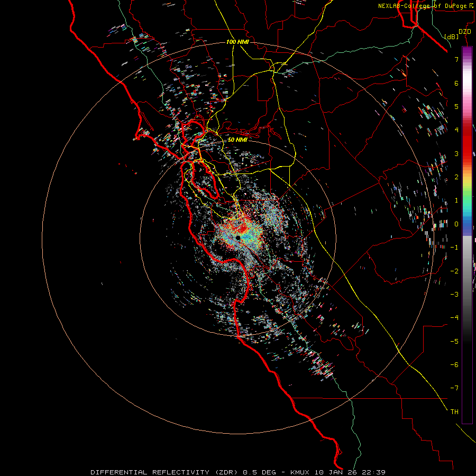This screenshot has width=476, height=476.
Task: Click the "100 NMI" range ring label
Action: coord(237,42)
